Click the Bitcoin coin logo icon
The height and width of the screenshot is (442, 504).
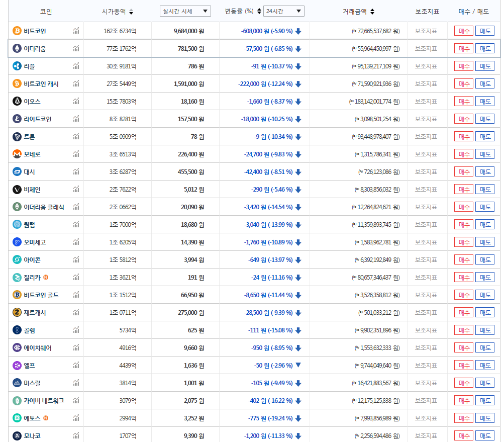pyautogui.click(x=17, y=31)
